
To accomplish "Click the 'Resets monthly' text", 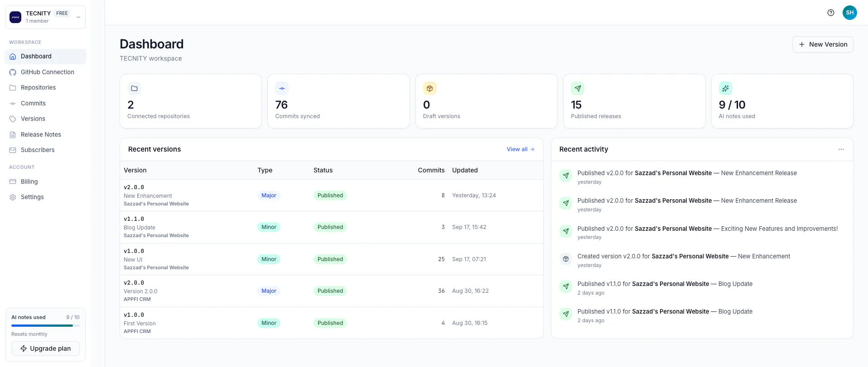I will (29, 334).
